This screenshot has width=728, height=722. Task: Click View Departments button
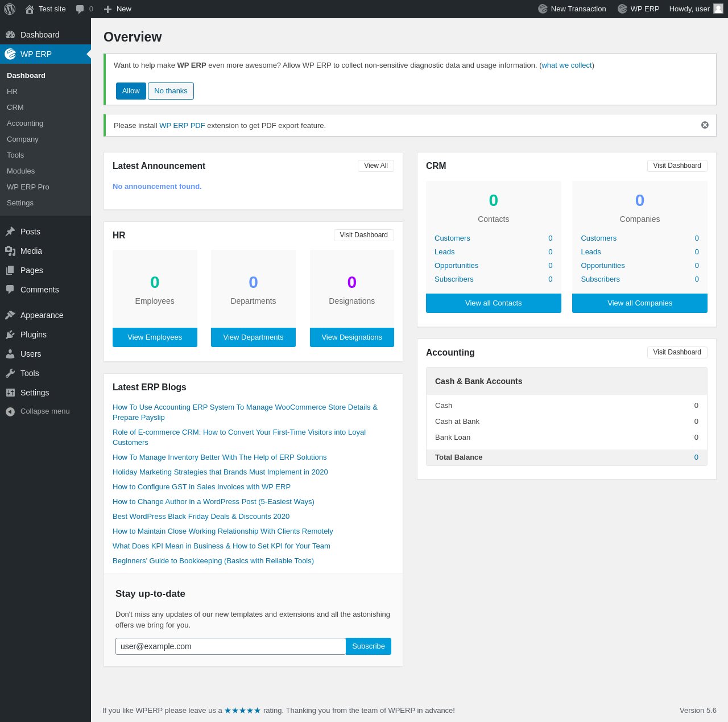253,337
